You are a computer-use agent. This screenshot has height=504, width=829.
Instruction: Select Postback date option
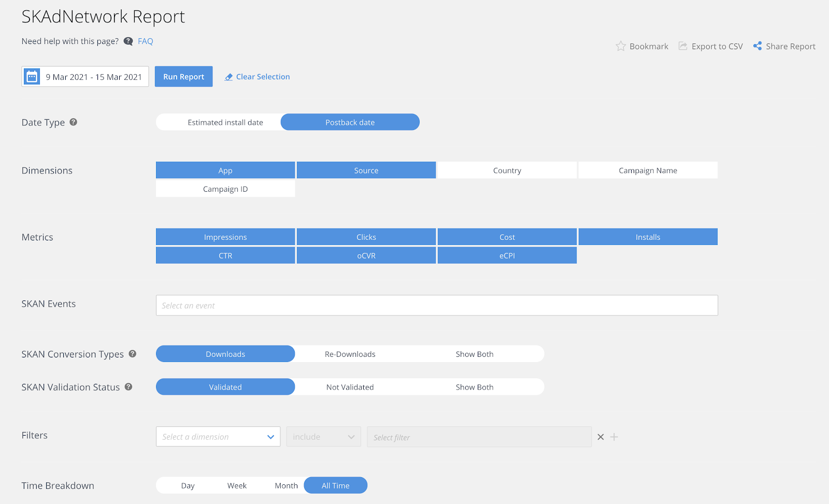350,122
